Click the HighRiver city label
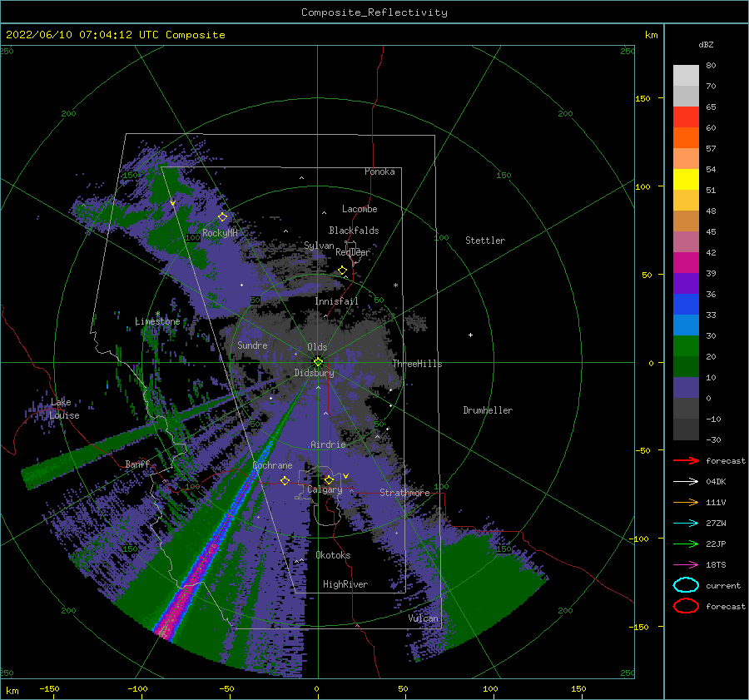This screenshot has width=749, height=700. 345,584
